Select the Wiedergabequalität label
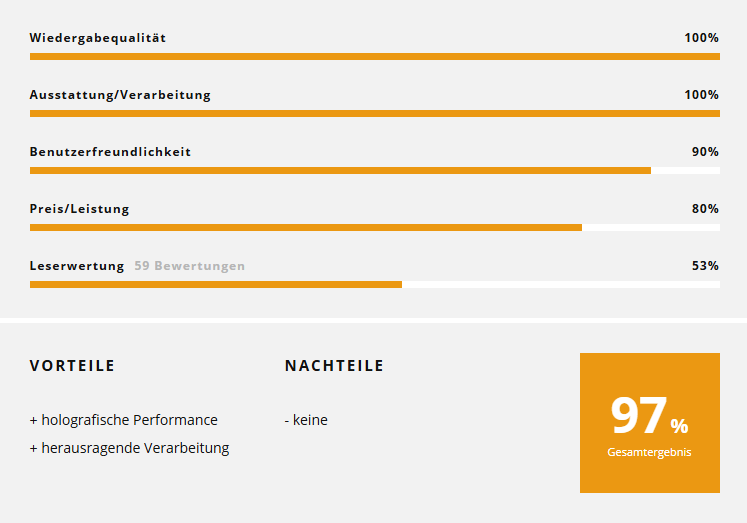The image size is (747, 523). pyautogui.click(x=98, y=38)
